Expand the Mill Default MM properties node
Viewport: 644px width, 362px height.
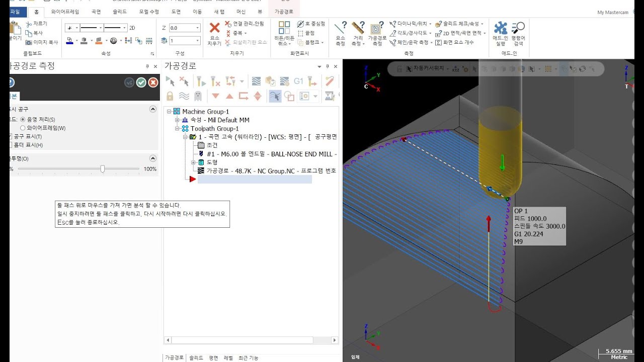tap(177, 120)
